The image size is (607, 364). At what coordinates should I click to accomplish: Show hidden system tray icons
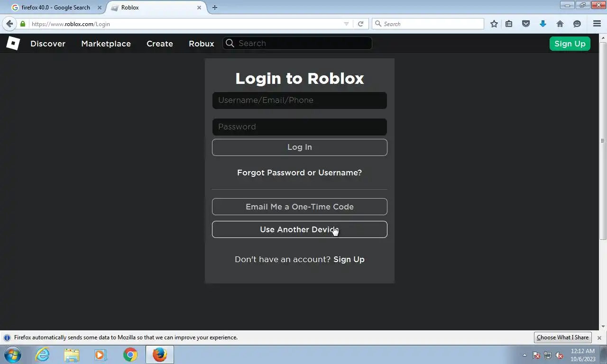[x=524, y=355]
